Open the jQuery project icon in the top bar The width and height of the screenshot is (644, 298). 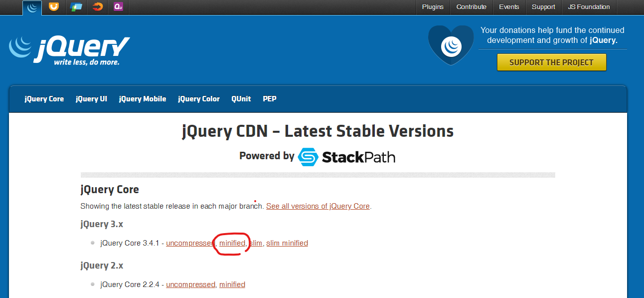click(32, 7)
